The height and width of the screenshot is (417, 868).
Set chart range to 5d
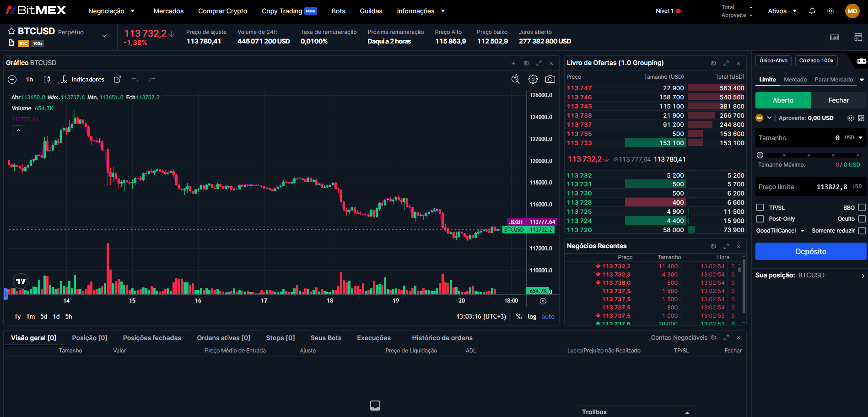click(x=44, y=316)
